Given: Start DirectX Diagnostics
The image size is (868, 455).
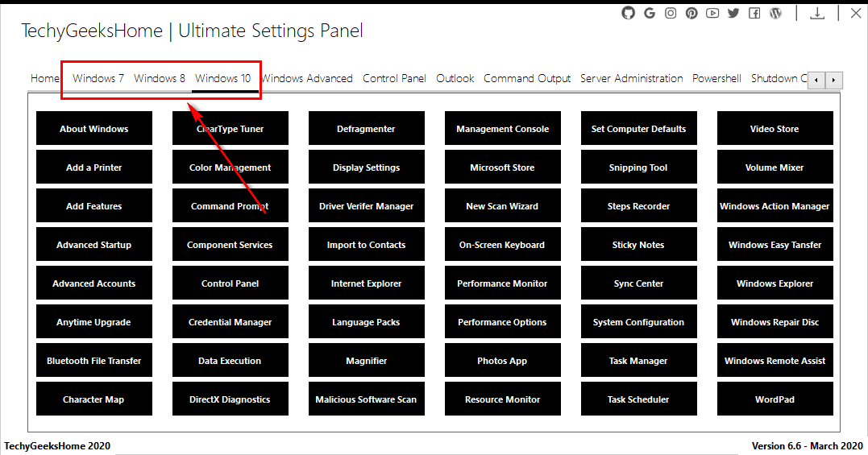Looking at the screenshot, I should click(x=230, y=399).
